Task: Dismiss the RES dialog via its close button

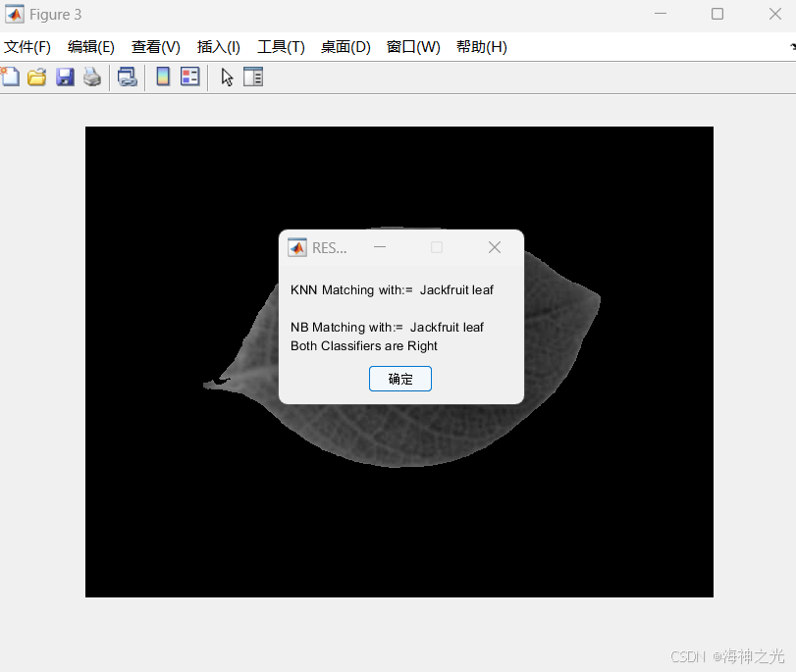Action: pos(495,247)
